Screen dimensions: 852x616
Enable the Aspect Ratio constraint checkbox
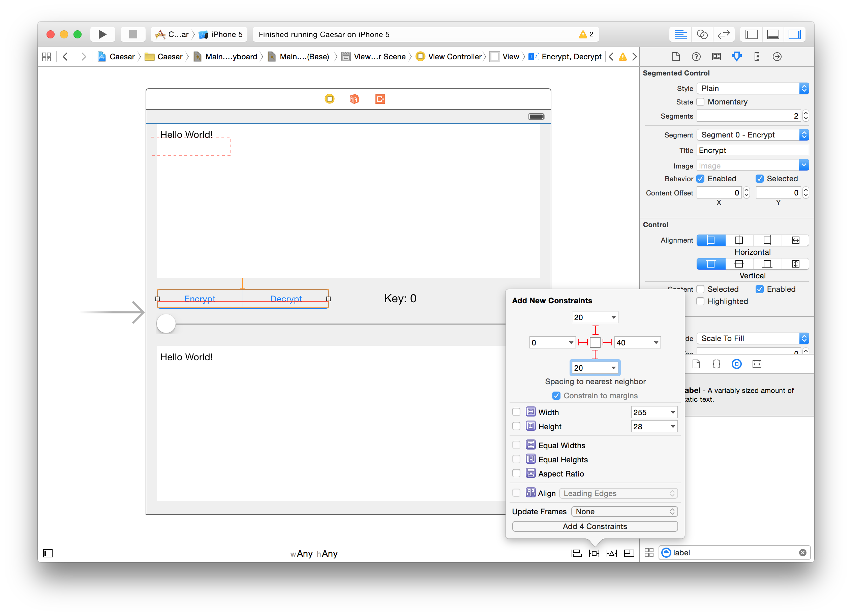517,474
